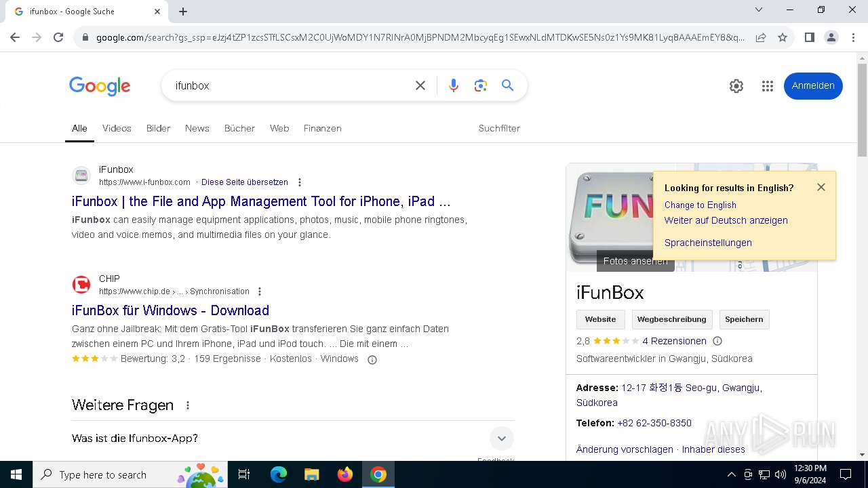Open Chrome three-dot menu
Screen dimensions: 868x488
[x=853, y=37]
